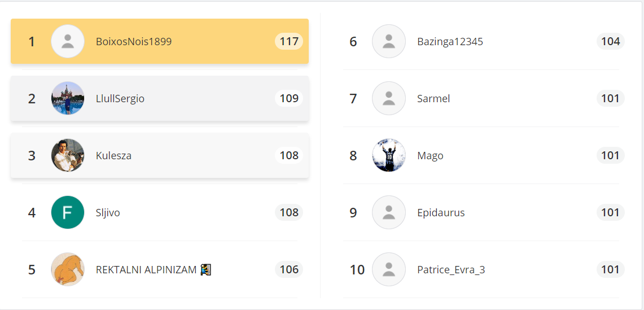The image size is (644, 310).
Task: Click the 109 points badge
Action: 289,98
